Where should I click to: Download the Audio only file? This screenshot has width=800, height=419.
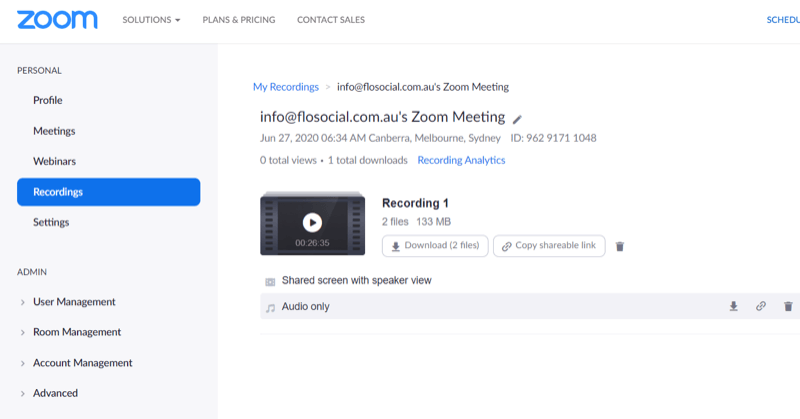coord(734,306)
